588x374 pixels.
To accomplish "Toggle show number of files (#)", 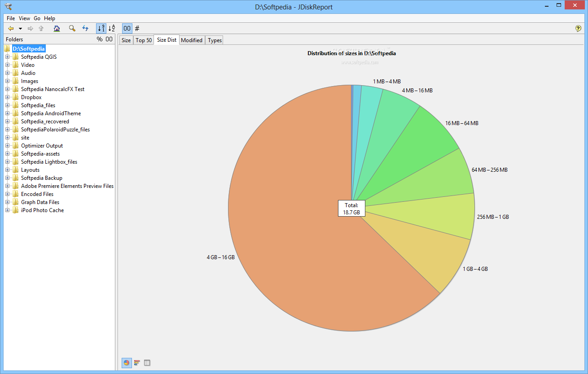I will point(137,28).
